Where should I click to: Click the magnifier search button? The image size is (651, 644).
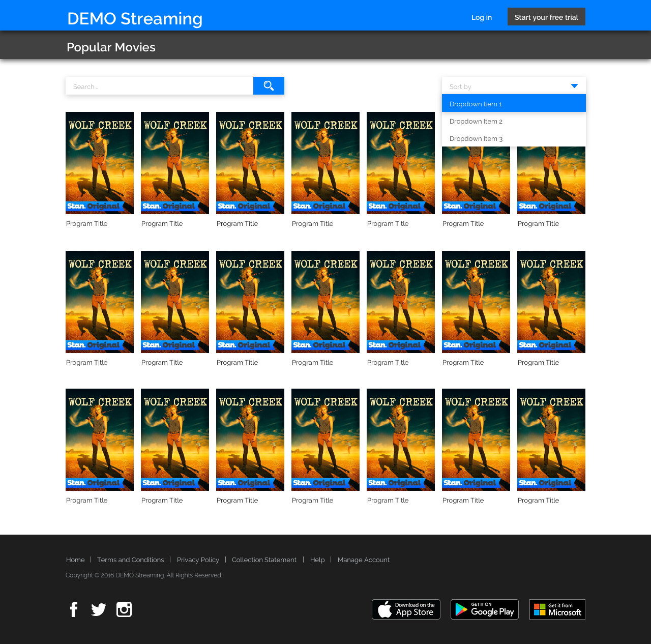[269, 86]
